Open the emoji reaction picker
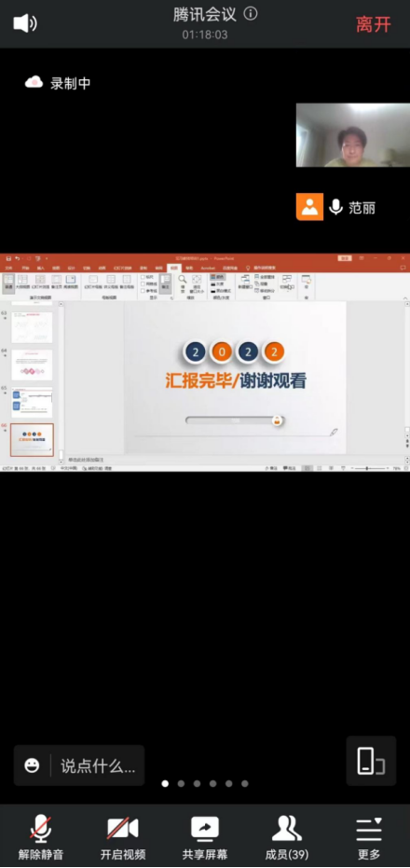This screenshot has width=410, height=868. 32,765
